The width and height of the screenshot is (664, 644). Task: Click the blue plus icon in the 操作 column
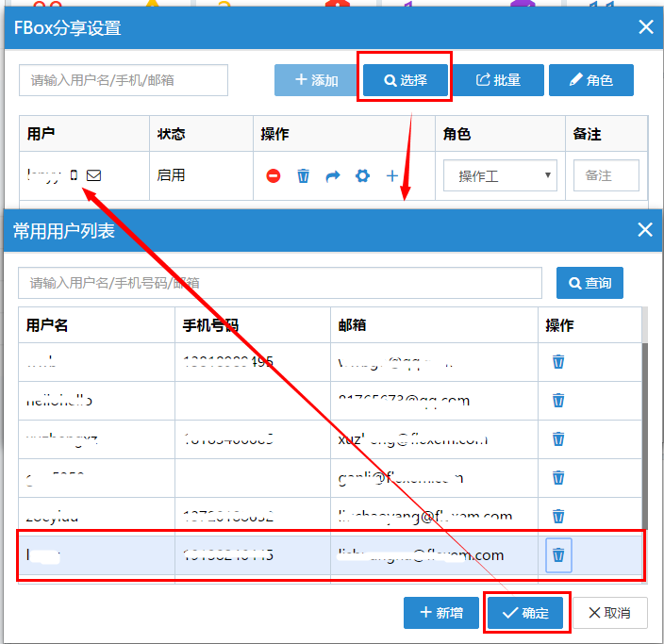click(x=392, y=175)
